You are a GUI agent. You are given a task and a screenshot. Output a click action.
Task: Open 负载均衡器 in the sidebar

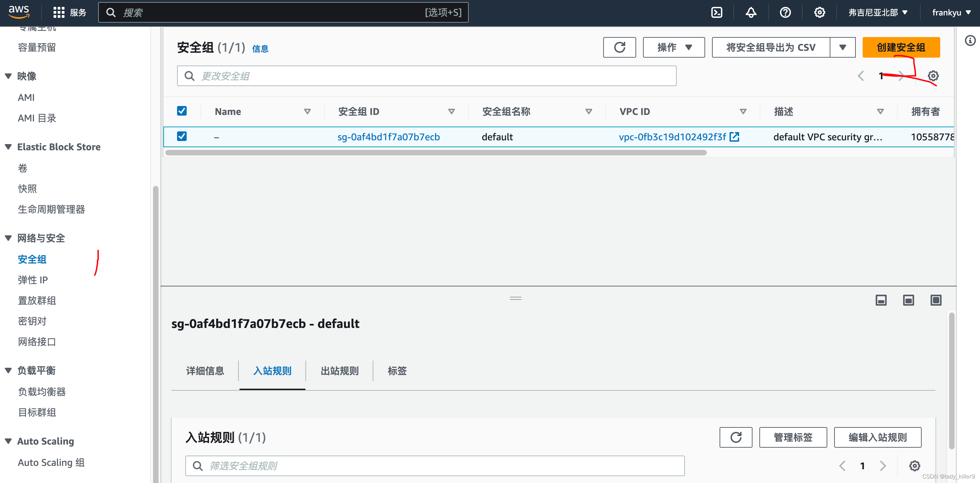[x=42, y=392]
